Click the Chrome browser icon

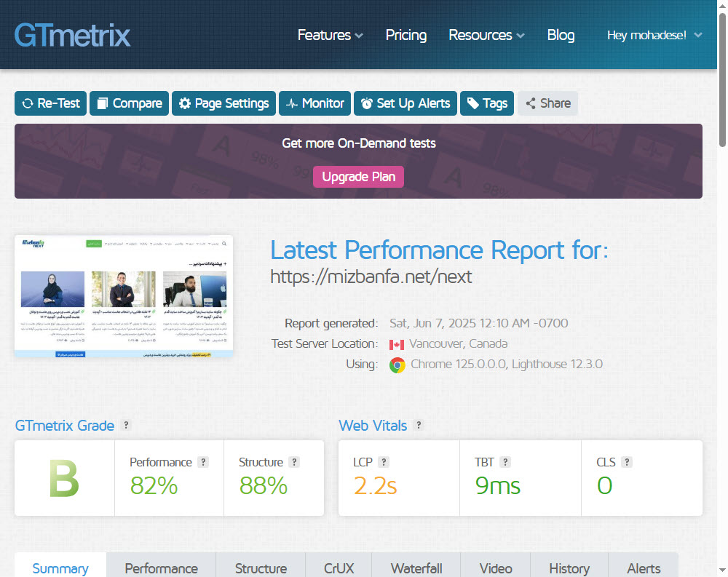point(397,365)
